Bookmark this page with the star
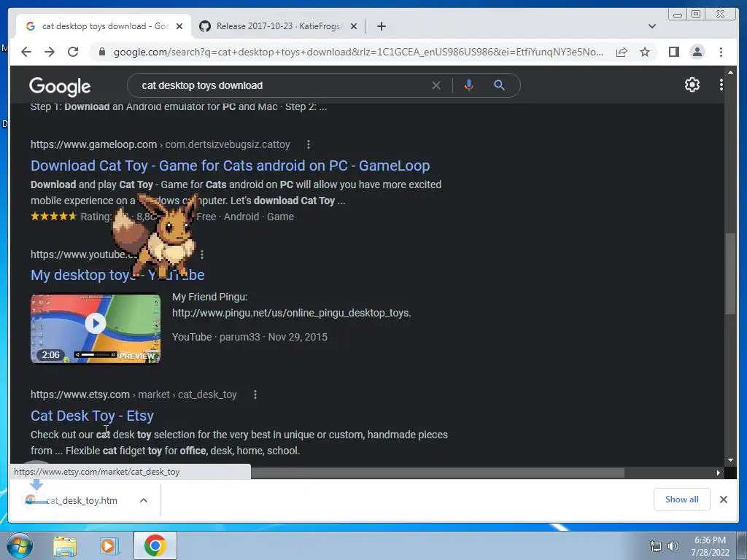 click(x=645, y=52)
